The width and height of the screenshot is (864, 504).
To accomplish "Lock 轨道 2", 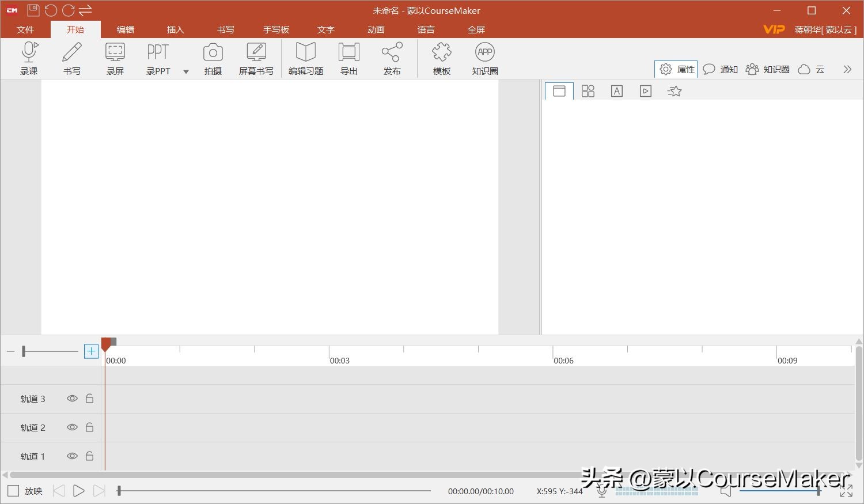I will coord(89,427).
